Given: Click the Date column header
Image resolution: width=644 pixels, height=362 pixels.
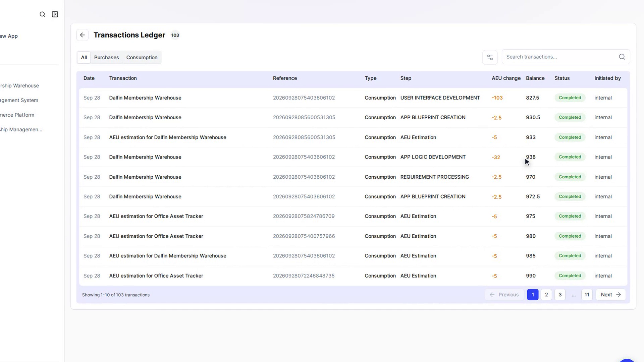Looking at the screenshot, I should click(89, 78).
